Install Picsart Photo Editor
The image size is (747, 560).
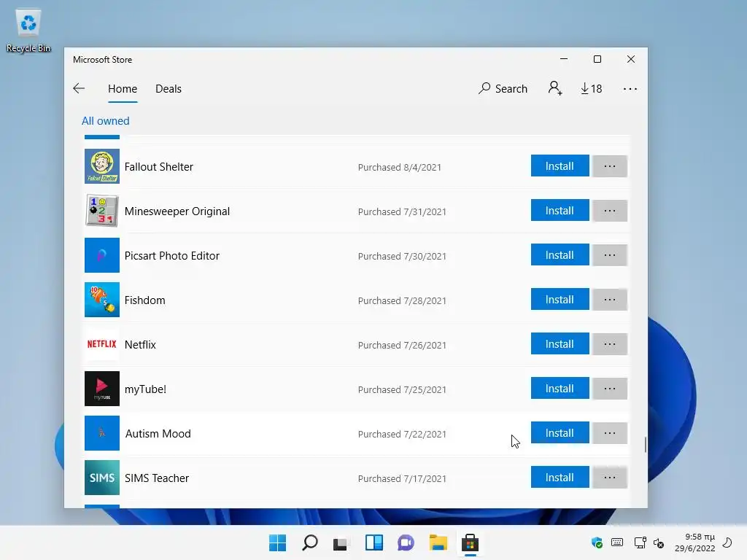560,254
